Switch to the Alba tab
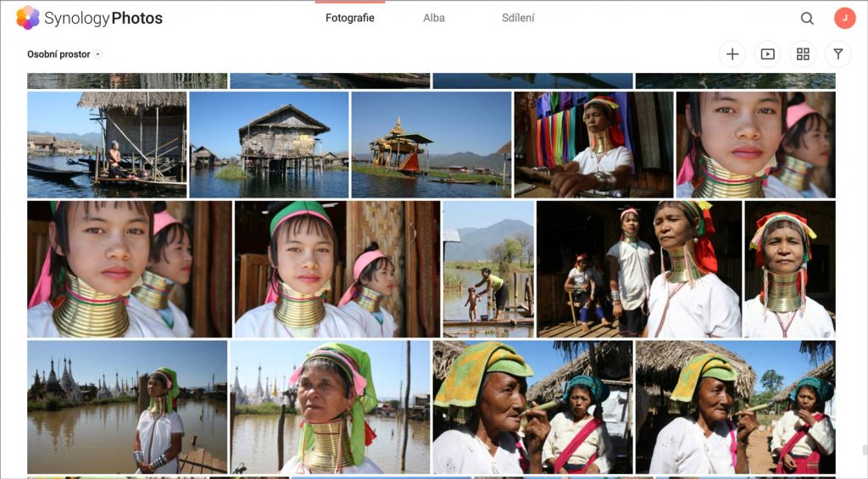The height and width of the screenshot is (479, 868). 434,18
